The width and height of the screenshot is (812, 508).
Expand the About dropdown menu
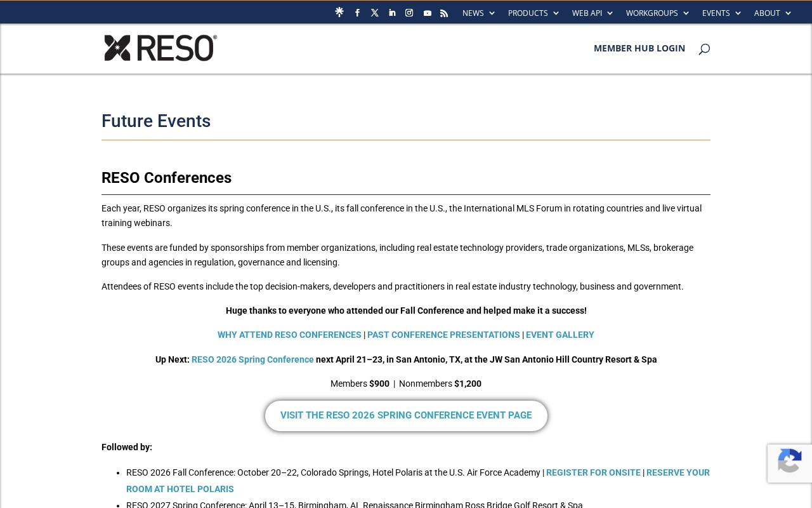tap(772, 13)
